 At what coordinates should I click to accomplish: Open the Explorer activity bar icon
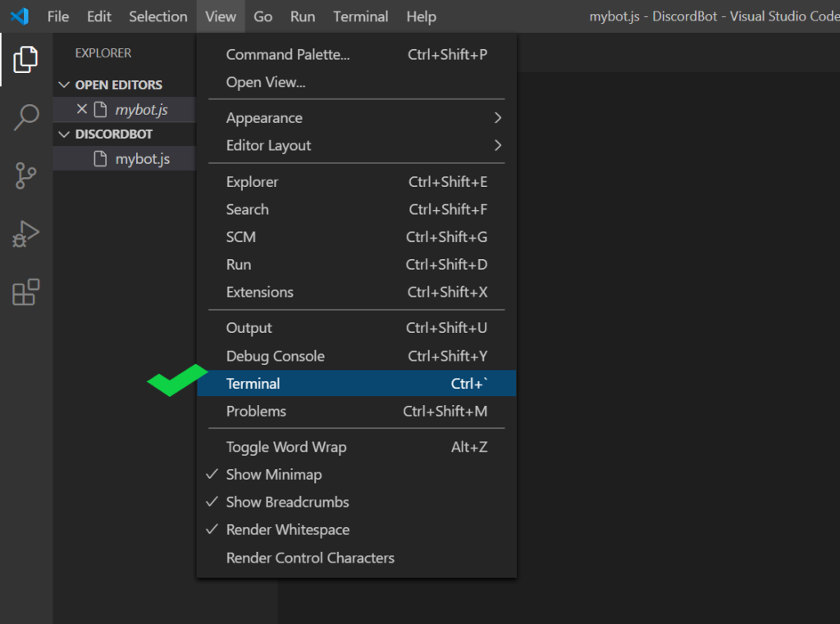25,59
